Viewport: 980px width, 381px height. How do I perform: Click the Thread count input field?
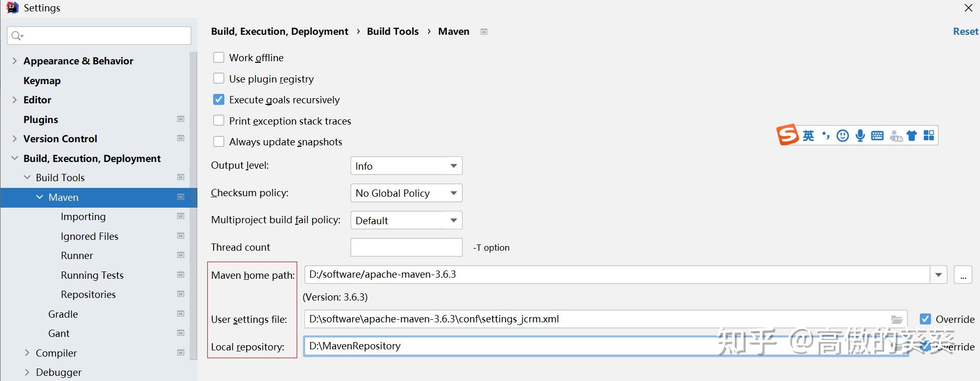pos(406,247)
